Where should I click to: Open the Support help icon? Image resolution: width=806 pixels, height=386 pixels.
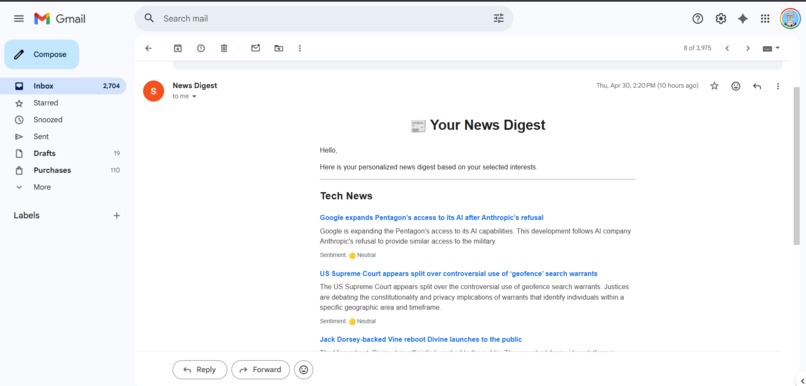point(698,19)
